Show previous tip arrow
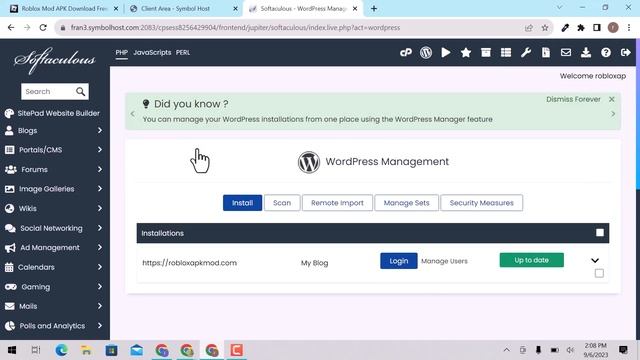 tap(133, 114)
